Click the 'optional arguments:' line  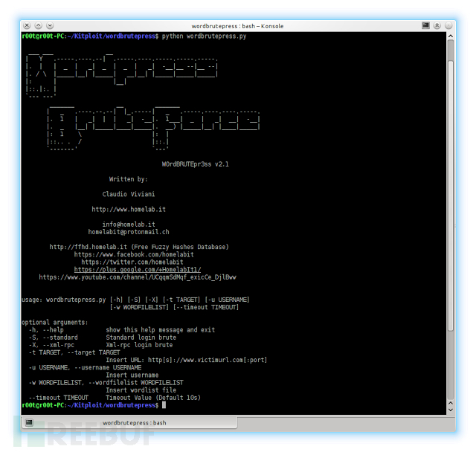(x=55, y=322)
